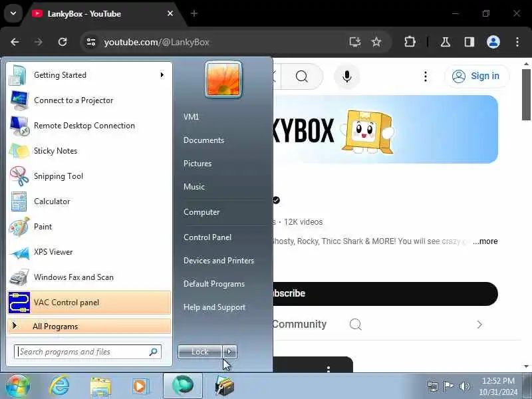Open the extensions puzzle icon

pyautogui.click(x=410, y=42)
